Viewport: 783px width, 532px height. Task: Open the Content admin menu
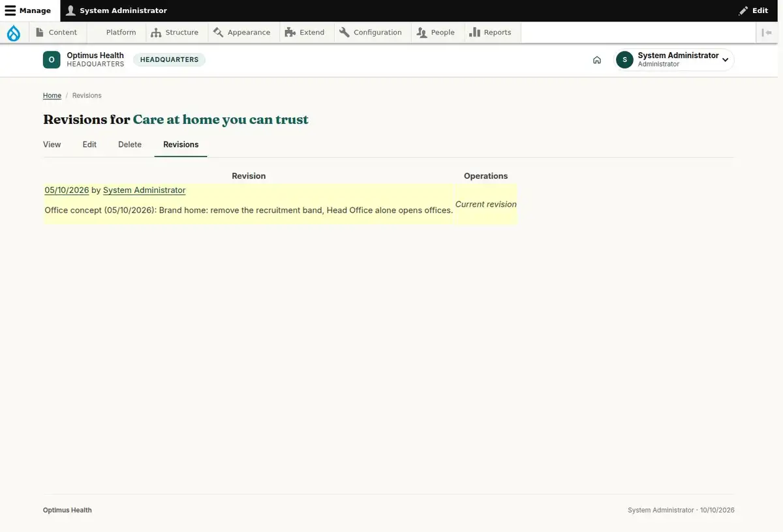pyautogui.click(x=56, y=33)
